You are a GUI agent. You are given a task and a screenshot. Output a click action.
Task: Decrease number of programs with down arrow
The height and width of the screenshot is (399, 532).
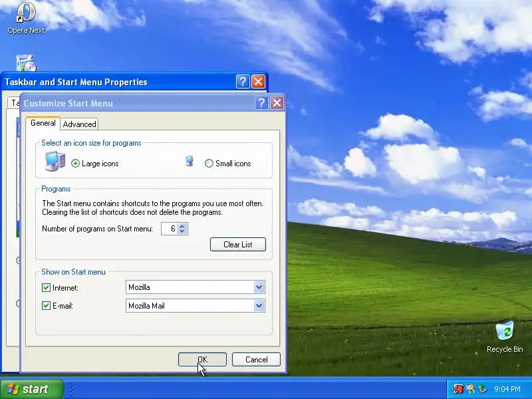(182, 231)
